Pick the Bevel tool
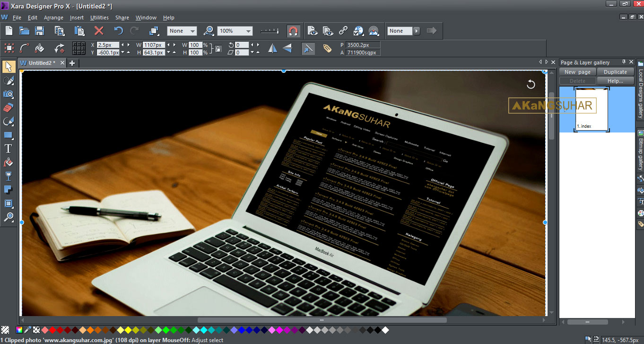644x344 pixels. pyautogui.click(x=9, y=203)
